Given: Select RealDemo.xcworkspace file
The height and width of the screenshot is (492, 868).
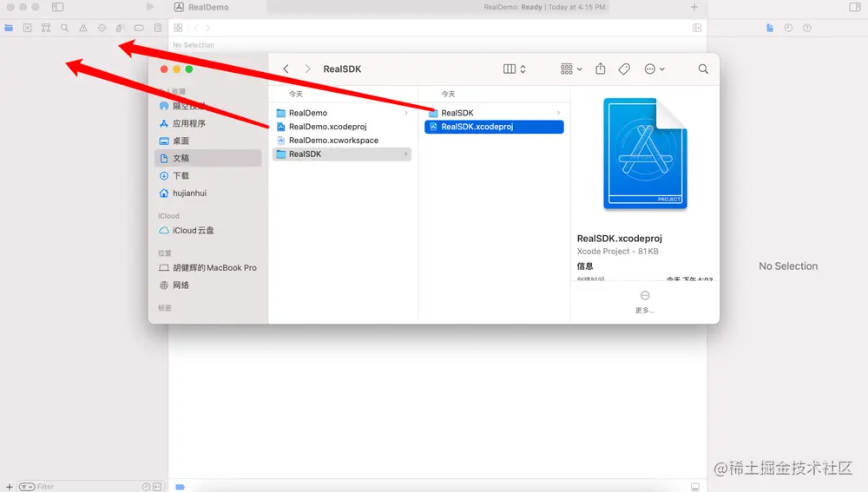Looking at the screenshot, I should 342,141.
